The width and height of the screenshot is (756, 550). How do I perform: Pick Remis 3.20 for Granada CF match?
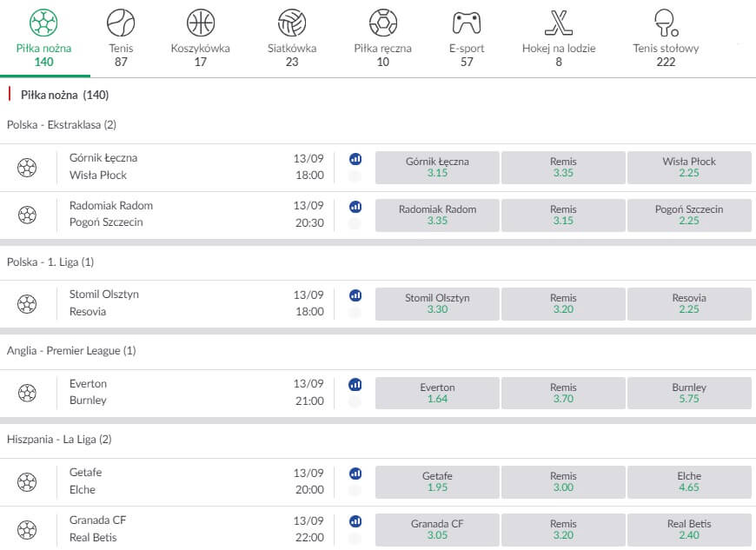coord(563,529)
